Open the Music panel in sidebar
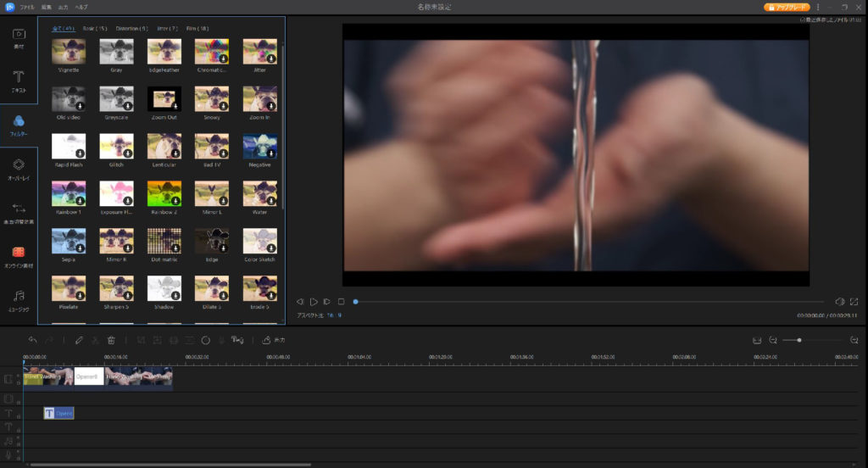868x468 pixels. coord(19,300)
